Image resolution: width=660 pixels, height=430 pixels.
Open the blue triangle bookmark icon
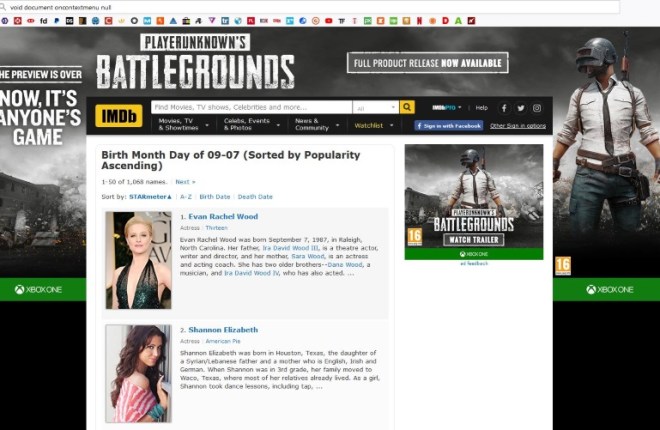[x=173, y=21]
